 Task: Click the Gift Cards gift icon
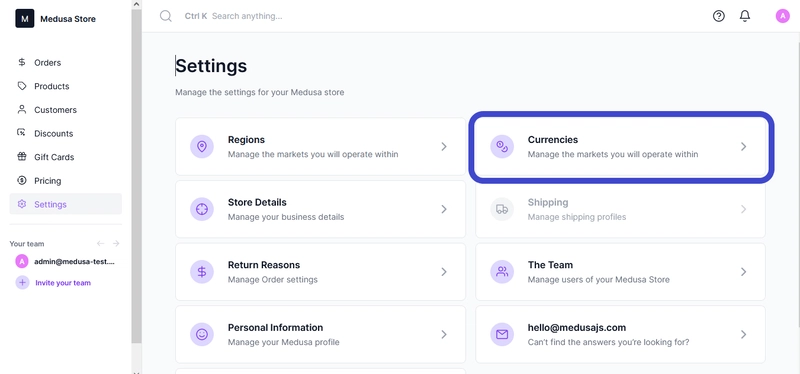[x=21, y=157]
